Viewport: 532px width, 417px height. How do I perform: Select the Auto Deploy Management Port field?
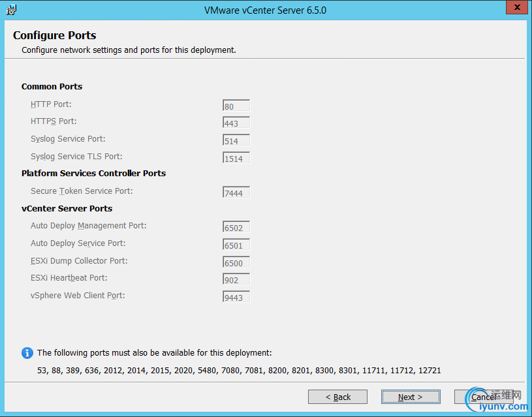point(236,227)
